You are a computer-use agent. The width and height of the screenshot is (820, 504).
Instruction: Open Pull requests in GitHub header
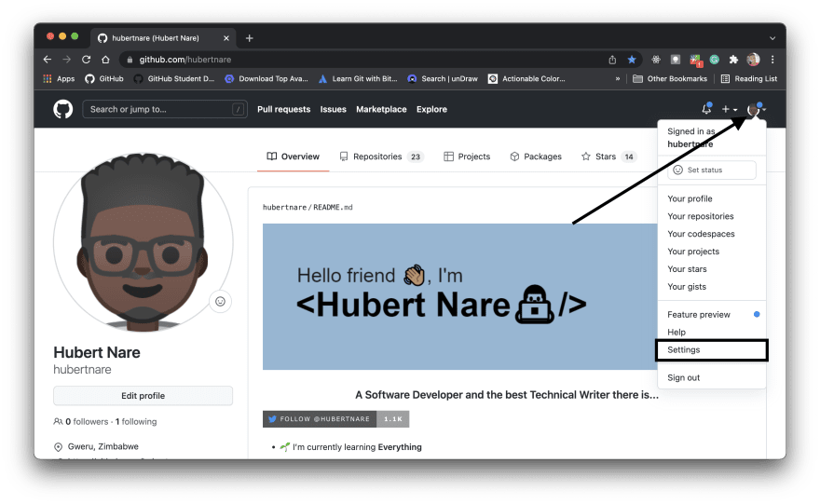[283, 109]
